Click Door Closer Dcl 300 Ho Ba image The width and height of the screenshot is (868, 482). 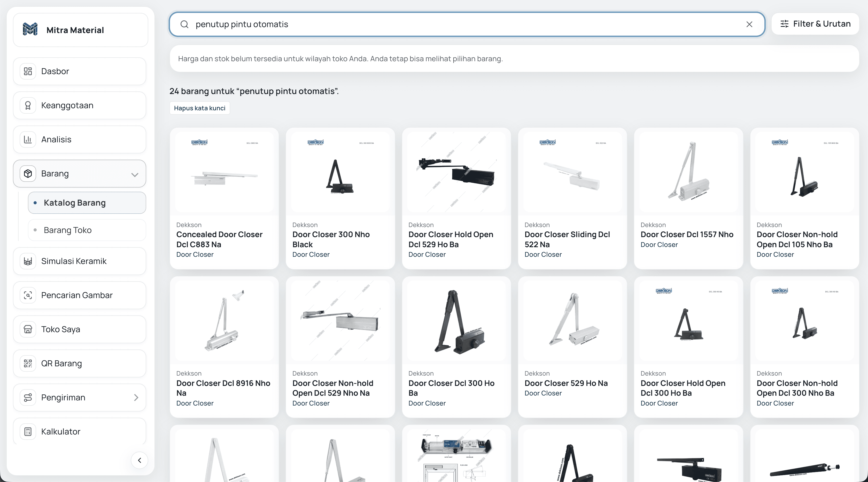(456, 321)
